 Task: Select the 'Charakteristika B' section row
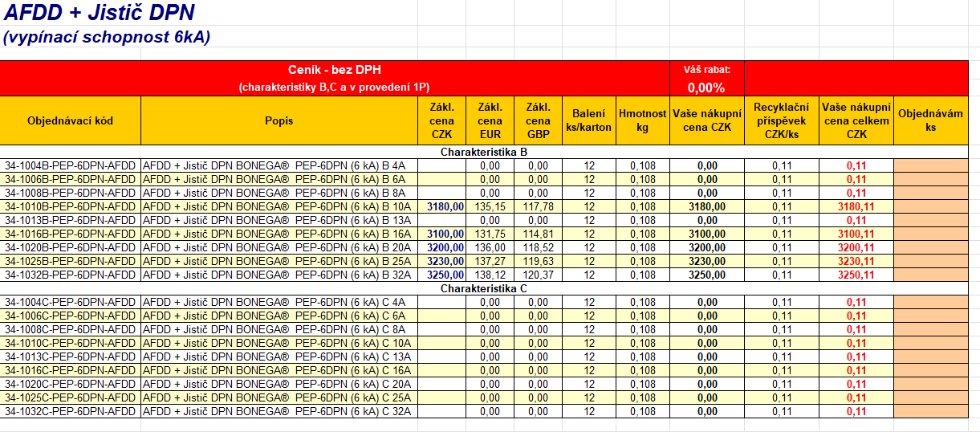click(x=484, y=152)
